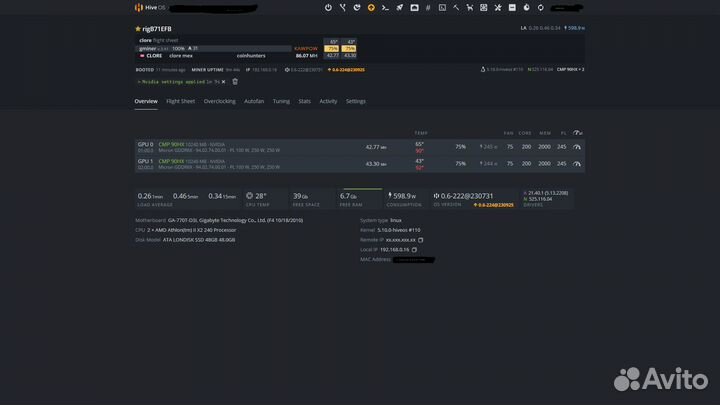The height and width of the screenshot is (405, 720).
Task: Click the 42.77 hashrate value of GPU 0
Action: point(376,147)
